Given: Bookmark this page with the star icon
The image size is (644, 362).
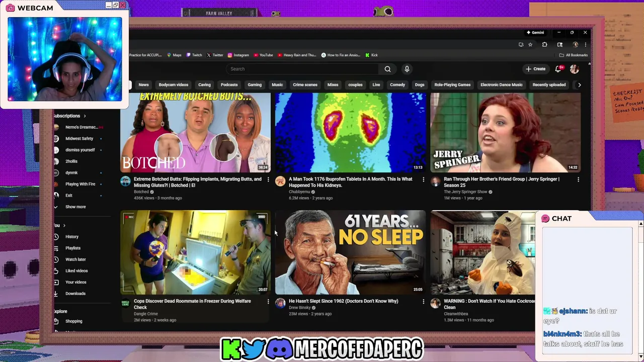Looking at the screenshot, I should tap(530, 45).
